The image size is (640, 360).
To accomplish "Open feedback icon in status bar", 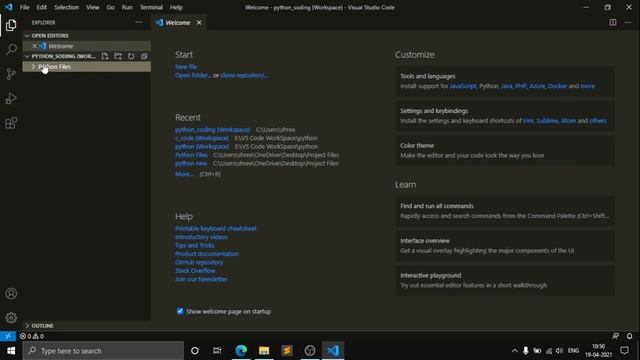I will [x=616, y=336].
